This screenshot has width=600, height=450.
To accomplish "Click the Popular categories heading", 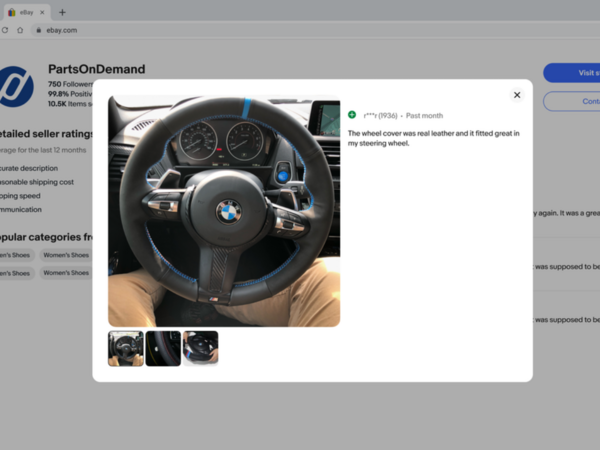I will click(x=46, y=237).
